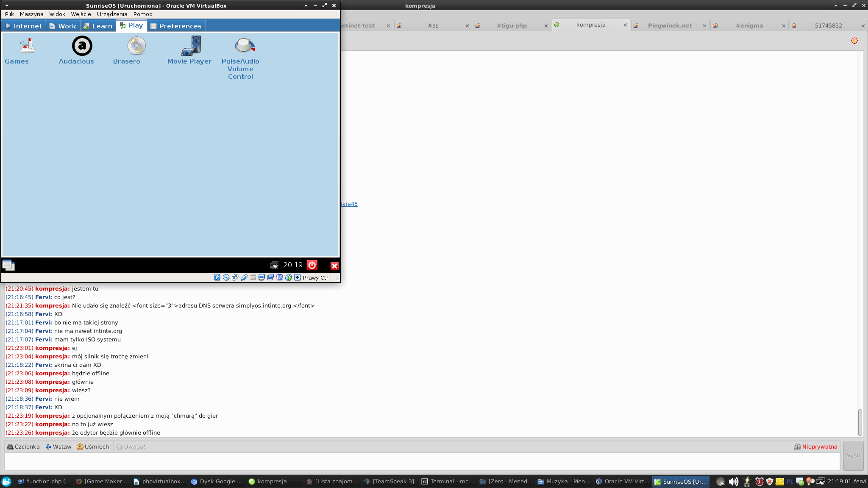Click the emoticon icon at chat top right
This screenshot has width=868, height=488.
[x=854, y=41]
